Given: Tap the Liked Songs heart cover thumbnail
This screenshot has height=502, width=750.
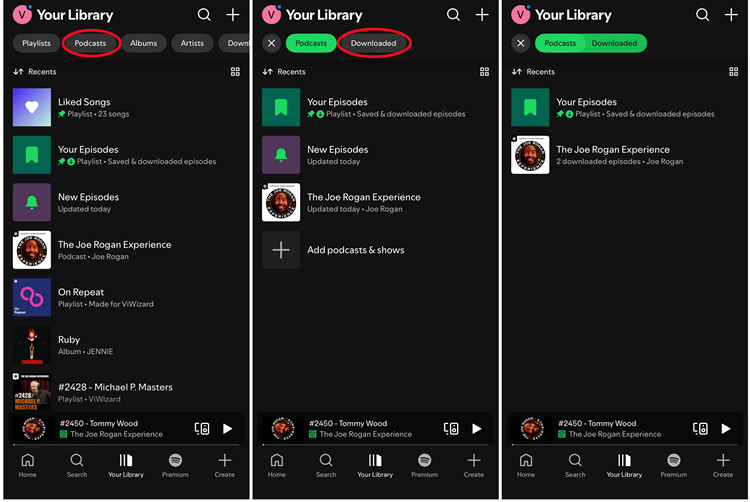Looking at the screenshot, I should tap(32, 107).
